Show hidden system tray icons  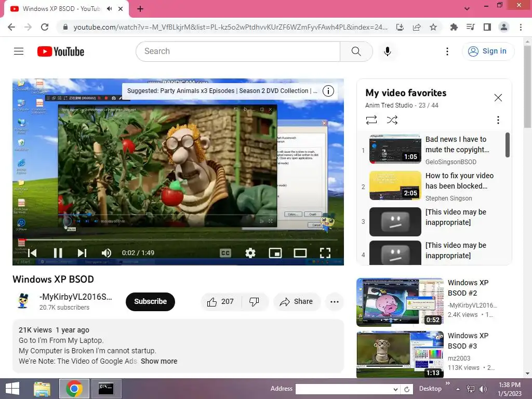click(458, 389)
